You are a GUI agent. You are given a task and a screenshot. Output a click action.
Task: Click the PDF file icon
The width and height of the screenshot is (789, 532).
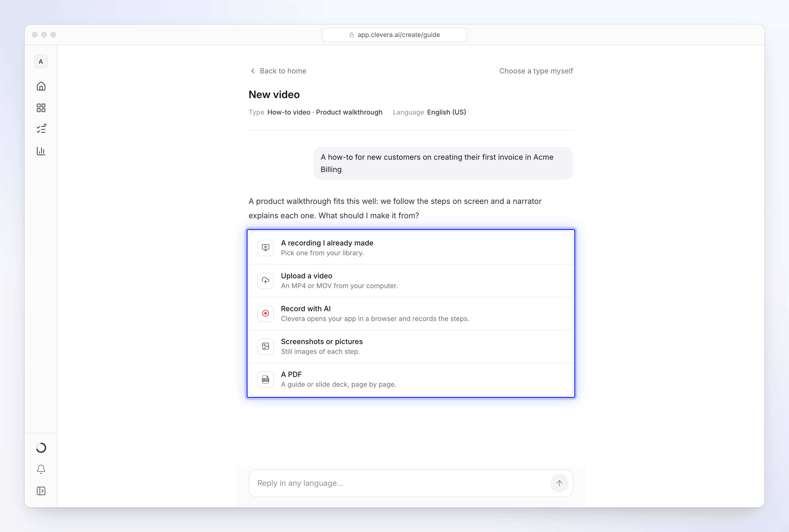(x=266, y=379)
